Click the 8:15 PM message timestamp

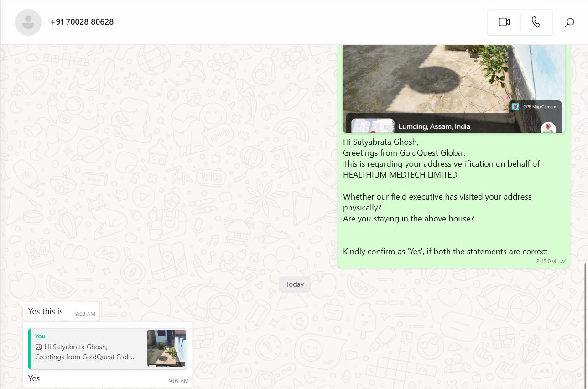coord(546,262)
